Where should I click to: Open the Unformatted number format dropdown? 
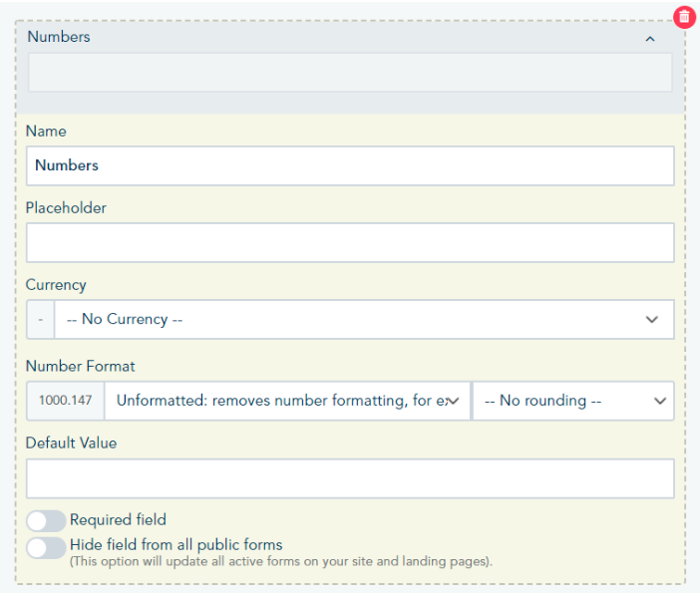pos(287,401)
